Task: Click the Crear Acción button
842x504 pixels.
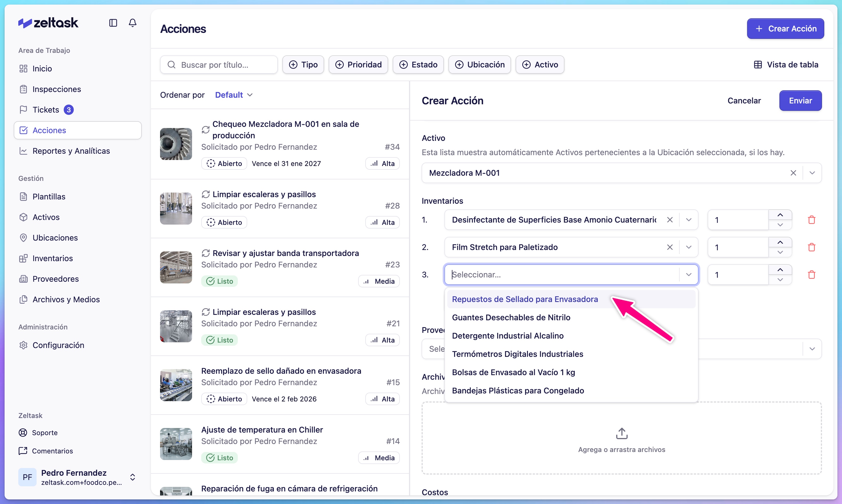Action: point(785,29)
